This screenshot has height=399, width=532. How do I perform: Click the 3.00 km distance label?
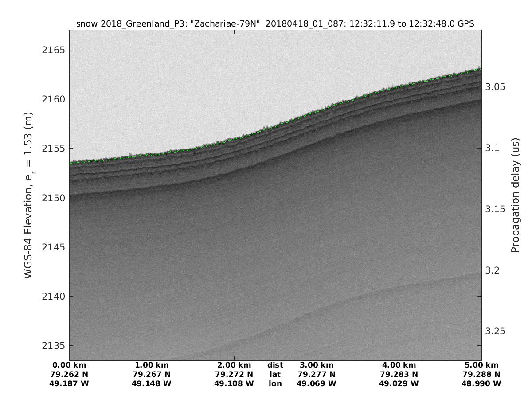(317, 365)
